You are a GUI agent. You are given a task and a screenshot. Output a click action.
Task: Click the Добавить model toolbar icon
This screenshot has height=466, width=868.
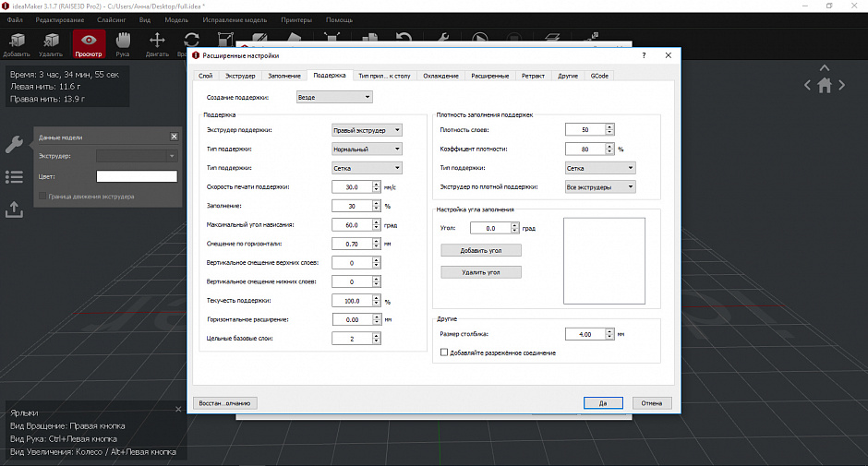(17, 44)
